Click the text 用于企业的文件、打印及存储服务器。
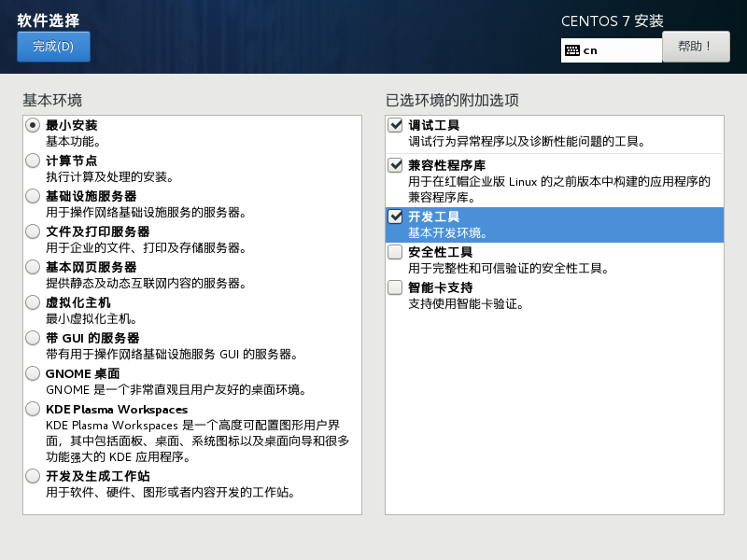Image resolution: width=747 pixels, height=560 pixels. coord(146,248)
